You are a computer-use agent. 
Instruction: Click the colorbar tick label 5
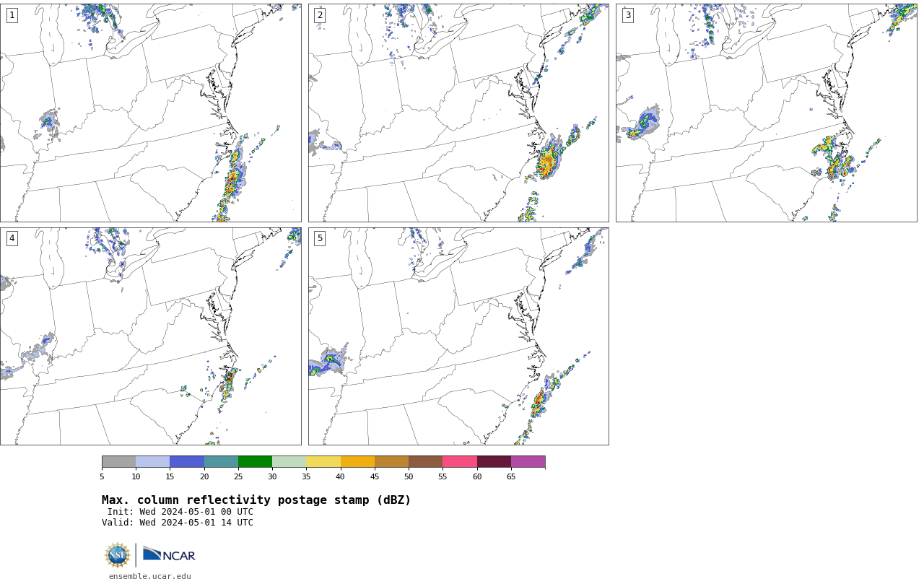click(x=102, y=476)
